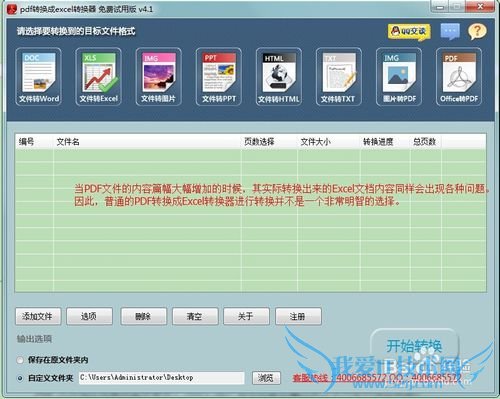Click the 总页数 column header
500x399 pixels.
[x=425, y=142]
